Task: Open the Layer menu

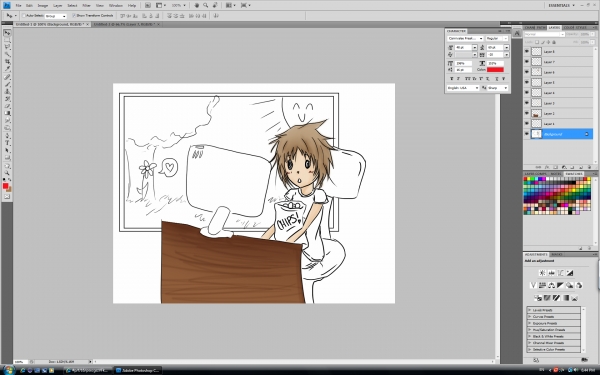Action: point(57,5)
